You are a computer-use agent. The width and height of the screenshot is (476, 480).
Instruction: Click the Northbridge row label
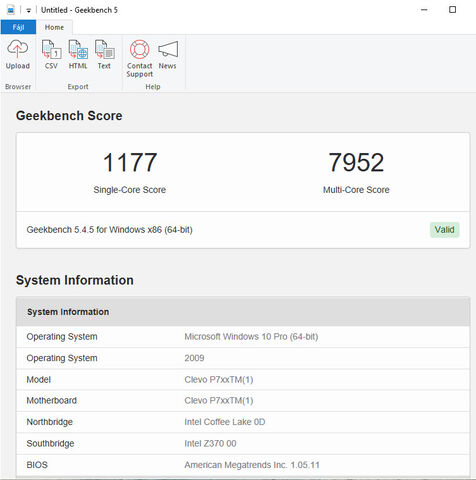(x=50, y=422)
